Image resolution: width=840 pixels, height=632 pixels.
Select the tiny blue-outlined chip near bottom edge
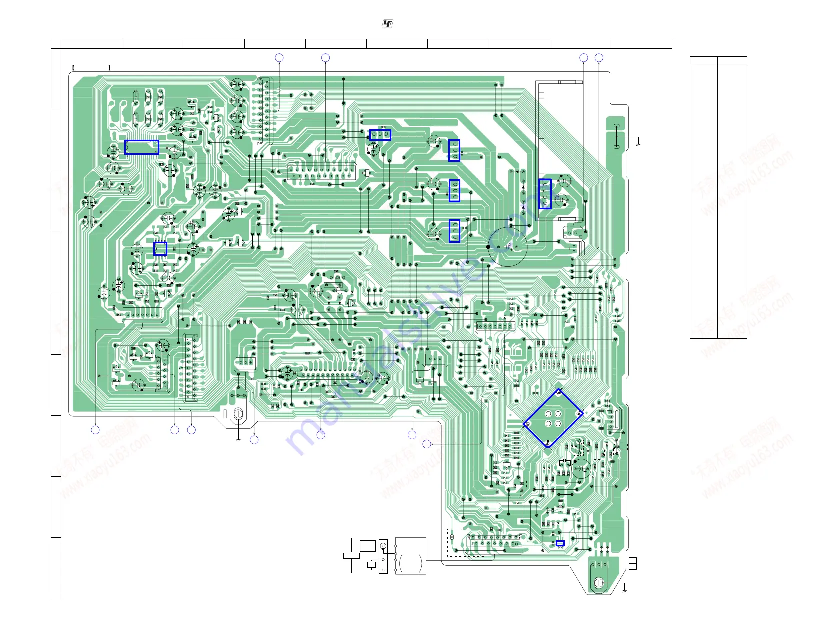[x=560, y=543]
